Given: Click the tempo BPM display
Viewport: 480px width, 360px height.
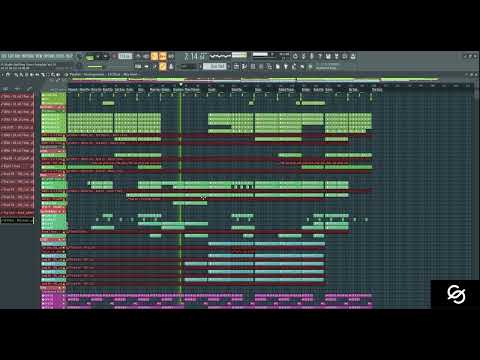Looking at the screenshot, I should [125, 56].
